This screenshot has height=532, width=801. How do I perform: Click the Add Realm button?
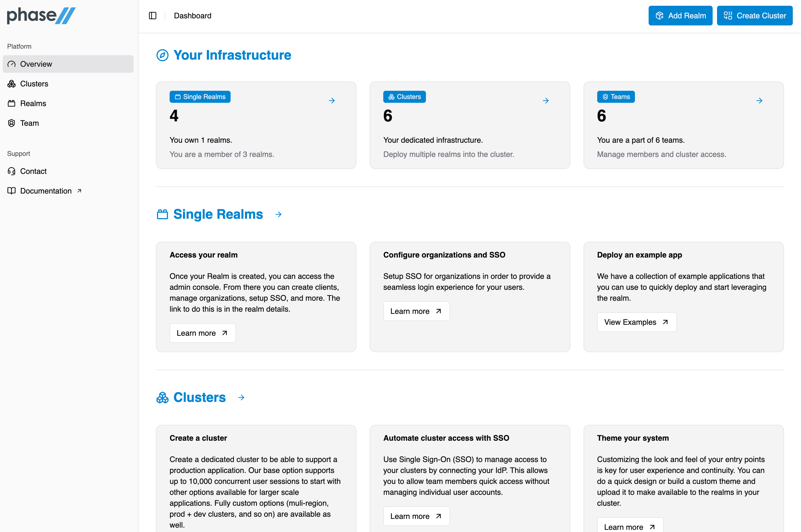pos(680,16)
